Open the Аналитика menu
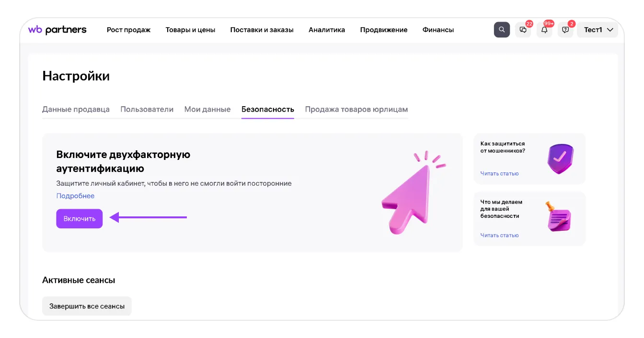Image resolution: width=644 pixels, height=338 pixels. tap(327, 30)
